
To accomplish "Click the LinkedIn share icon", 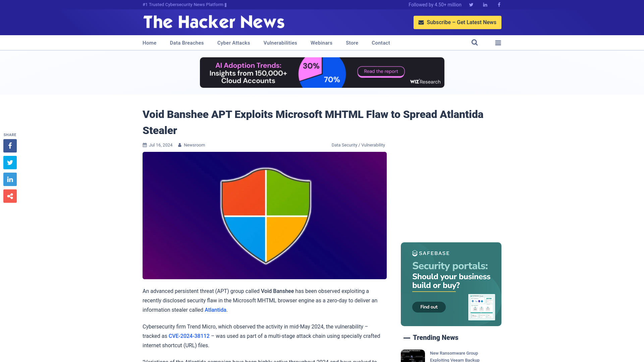I will tap(10, 179).
